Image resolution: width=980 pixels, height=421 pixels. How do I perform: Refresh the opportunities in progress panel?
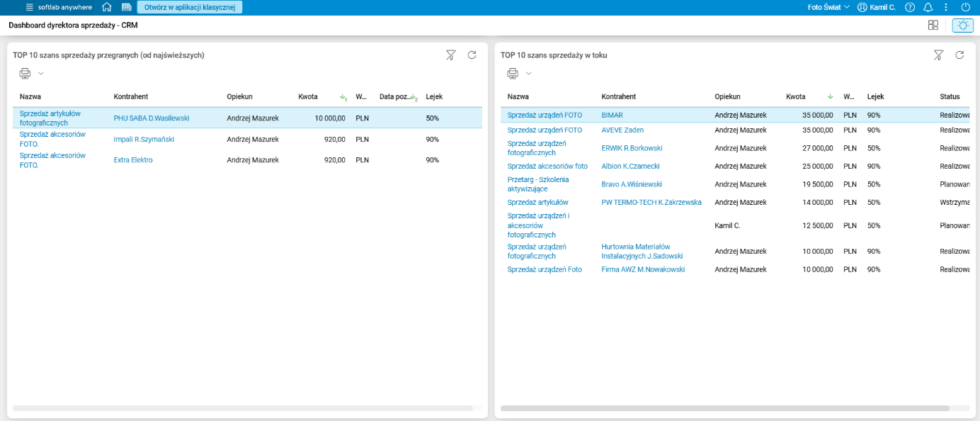[959, 55]
